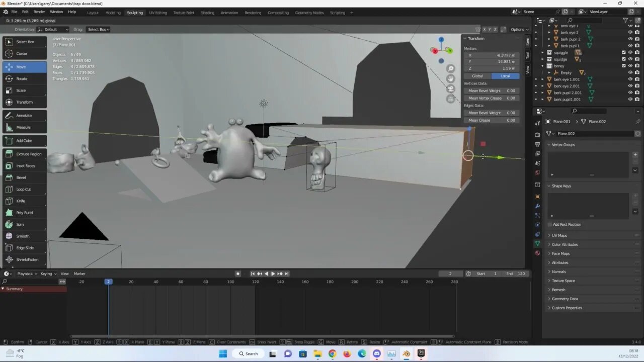Open the Modifiers properties tab wrench icon
The height and width of the screenshot is (362, 644).
click(x=537, y=206)
